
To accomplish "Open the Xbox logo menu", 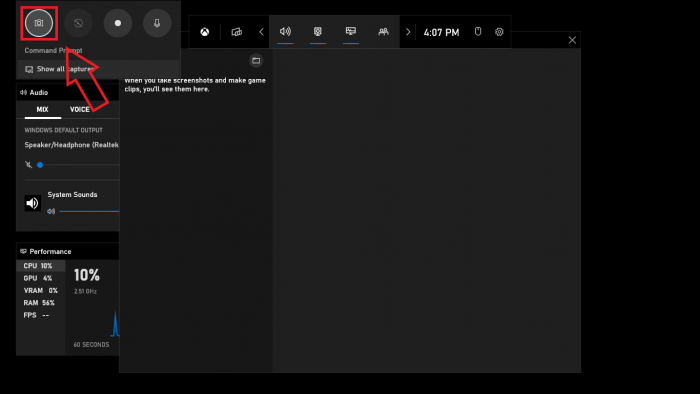I will click(204, 32).
